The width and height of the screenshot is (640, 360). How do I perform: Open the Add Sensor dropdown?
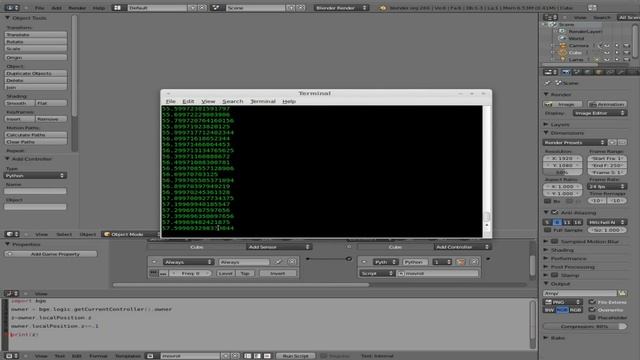pos(279,247)
